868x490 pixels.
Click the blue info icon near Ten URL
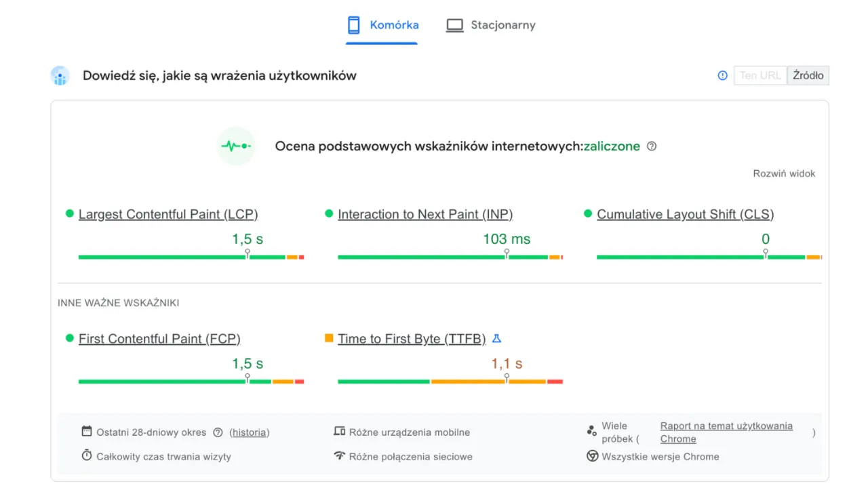point(722,75)
